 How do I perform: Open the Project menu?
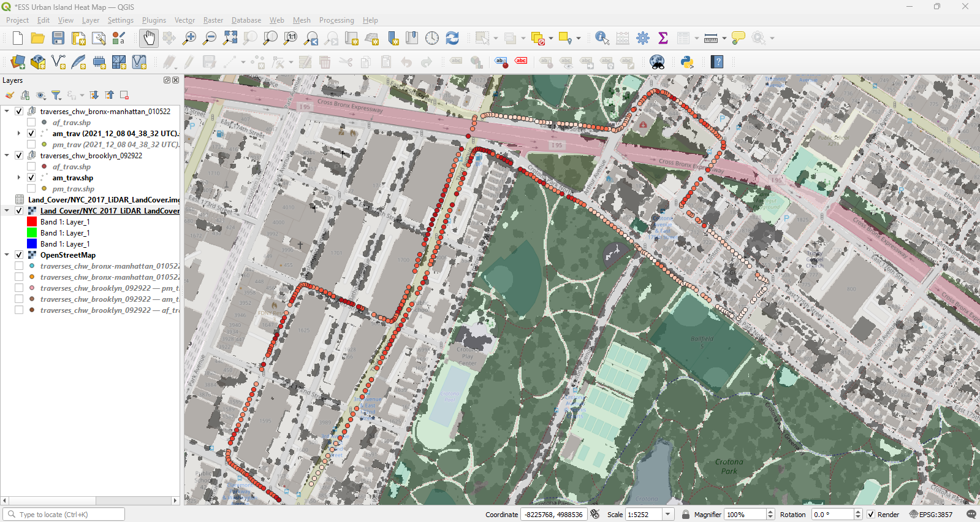point(17,20)
